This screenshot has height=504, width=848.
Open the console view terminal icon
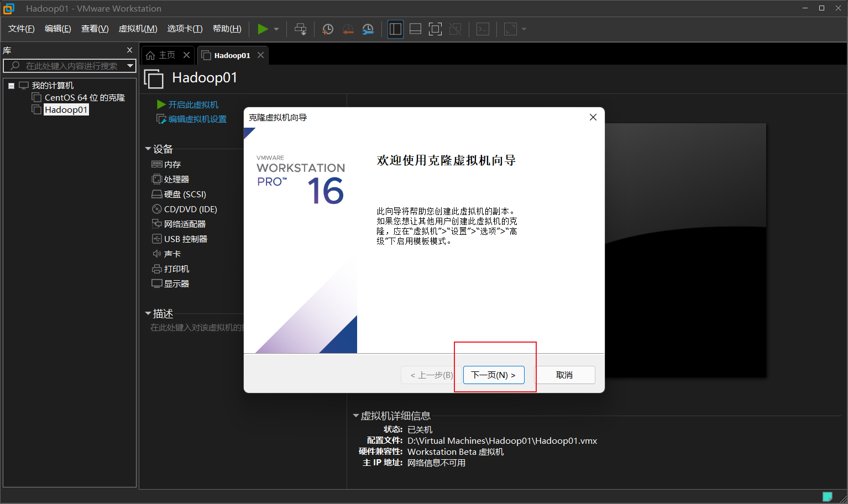(483, 29)
